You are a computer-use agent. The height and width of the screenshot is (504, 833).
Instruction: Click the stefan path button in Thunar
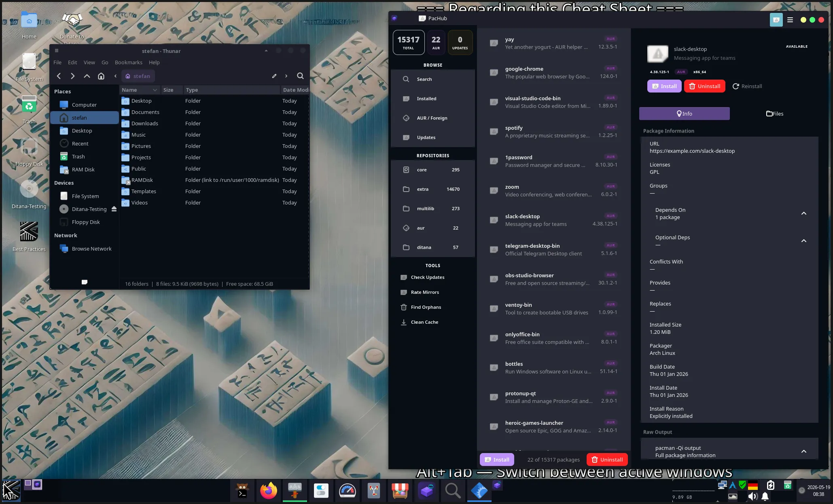138,76
